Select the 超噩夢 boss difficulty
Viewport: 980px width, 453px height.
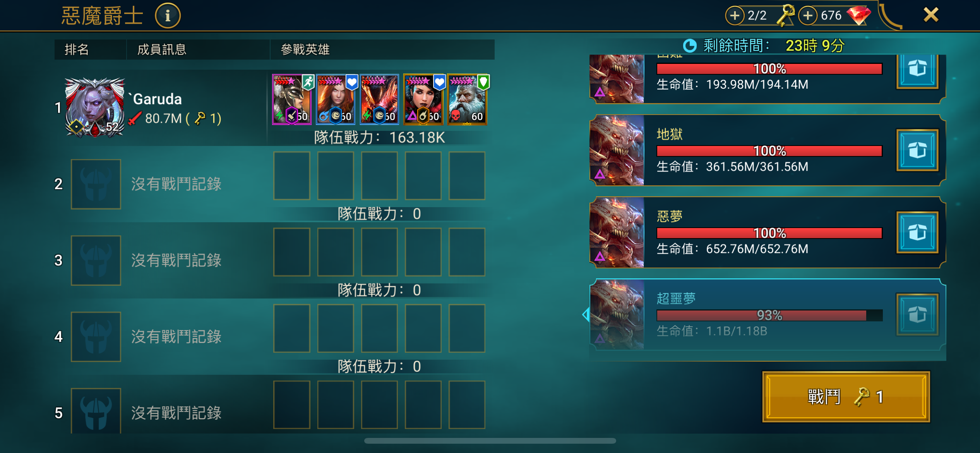tap(768, 314)
